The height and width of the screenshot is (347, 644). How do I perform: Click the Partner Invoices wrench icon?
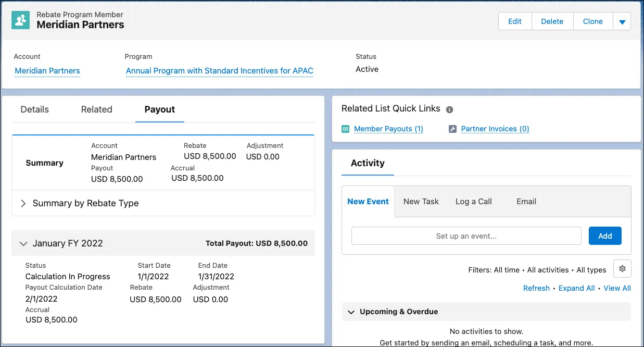click(452, 129)
